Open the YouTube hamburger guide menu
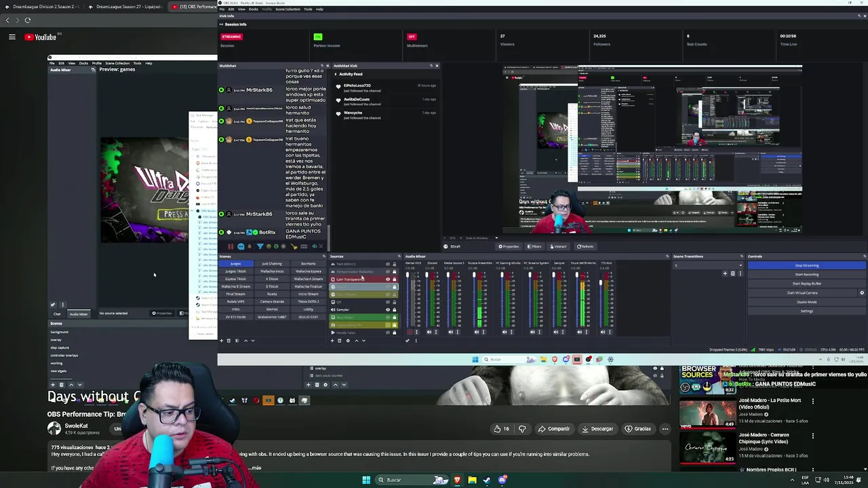This screenshot has height=488, width=868. coord(12,37)
